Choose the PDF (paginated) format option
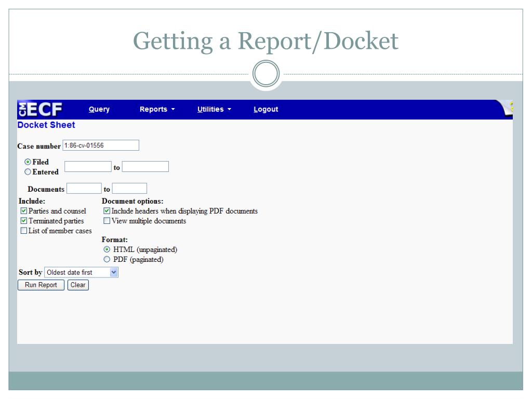Screen dimensions: 532x399 107,258
